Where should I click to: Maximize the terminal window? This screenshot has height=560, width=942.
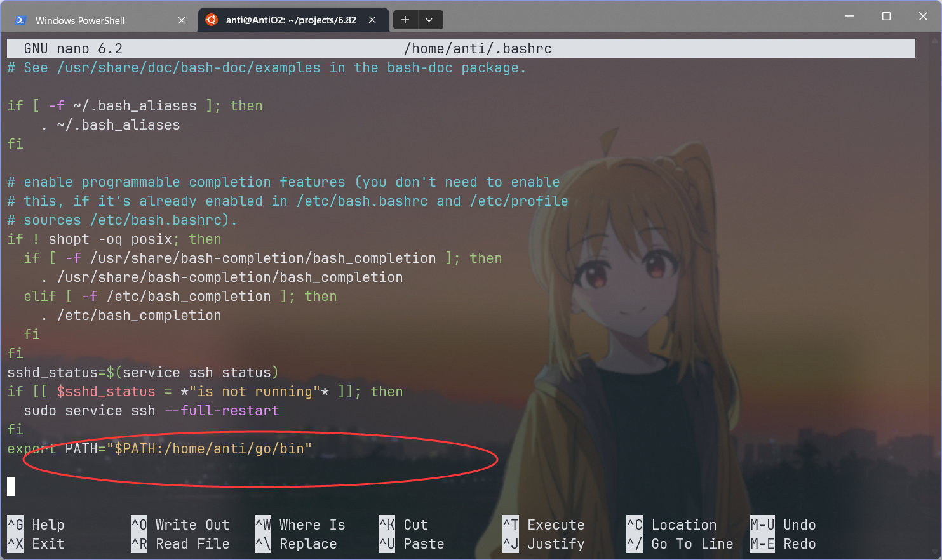click(x=886, y=16)
